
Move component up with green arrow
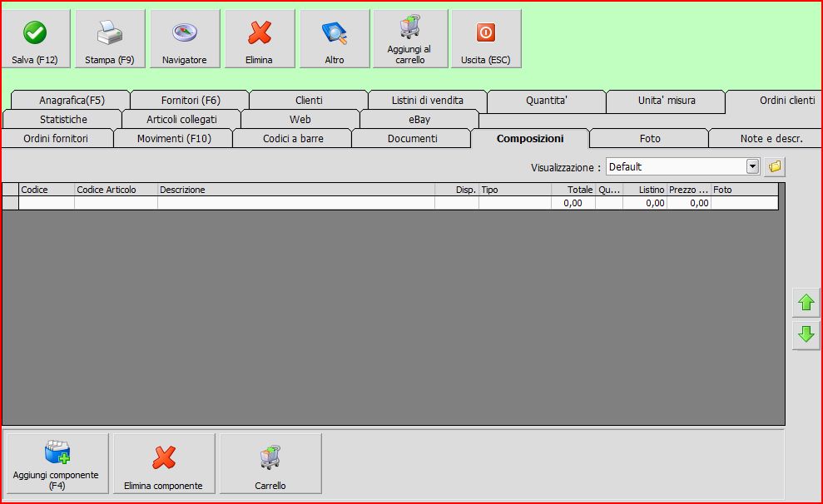[806, 303]
